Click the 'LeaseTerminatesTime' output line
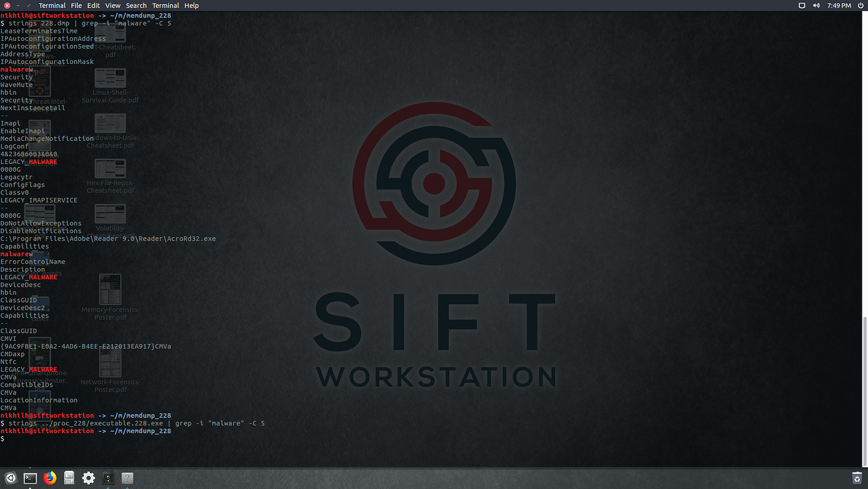 tap(39, 31)
